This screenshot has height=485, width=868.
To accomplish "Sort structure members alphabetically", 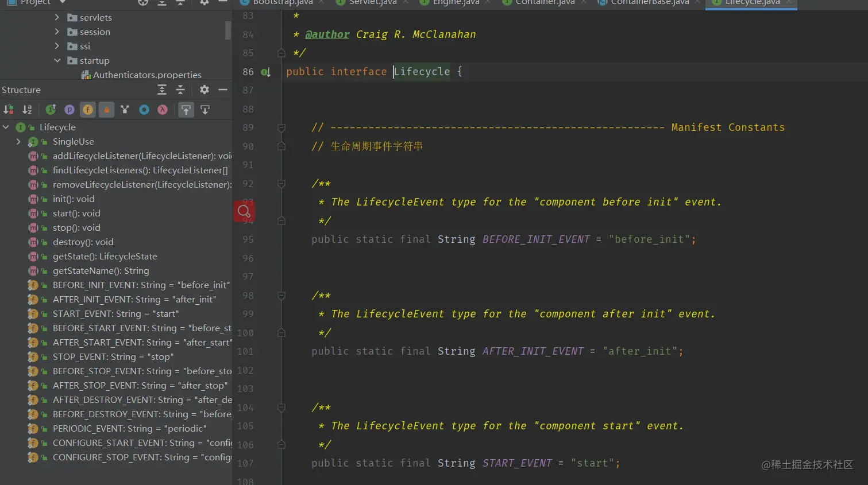I will tap(27, 110).
